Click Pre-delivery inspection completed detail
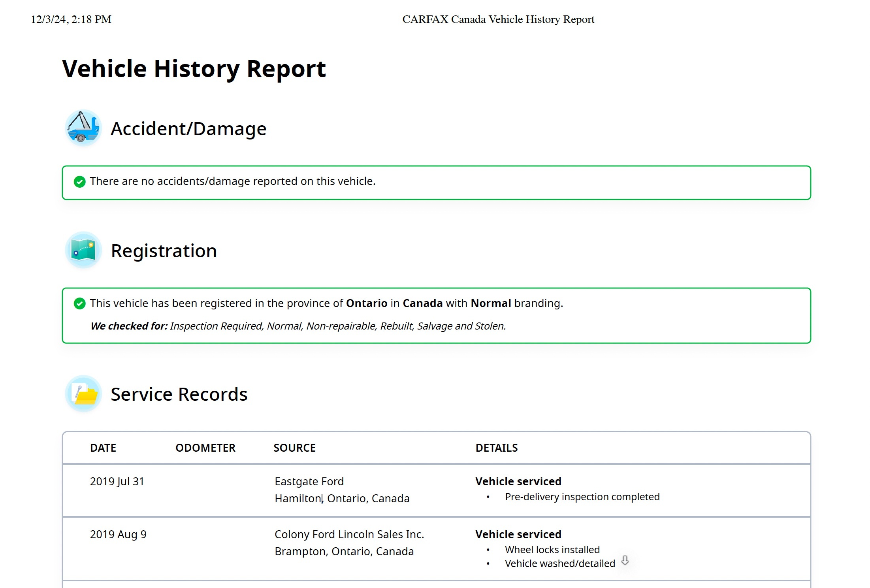 582,497
